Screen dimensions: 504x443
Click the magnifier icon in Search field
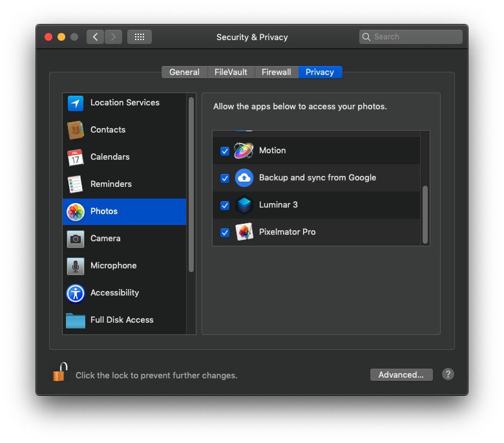coord(366,37)
